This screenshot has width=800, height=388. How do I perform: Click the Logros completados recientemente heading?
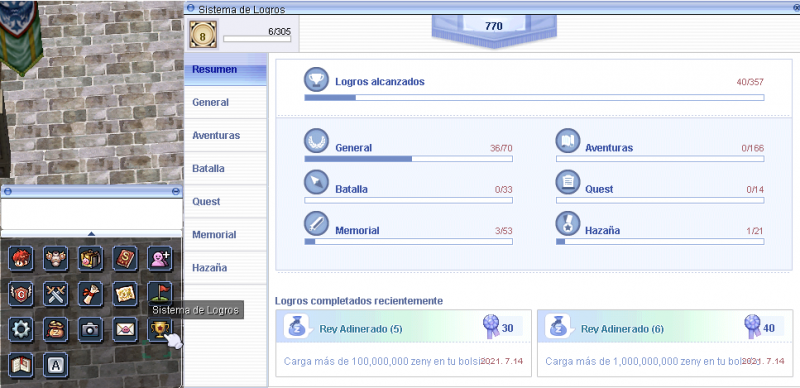click(x=359, y=301)
